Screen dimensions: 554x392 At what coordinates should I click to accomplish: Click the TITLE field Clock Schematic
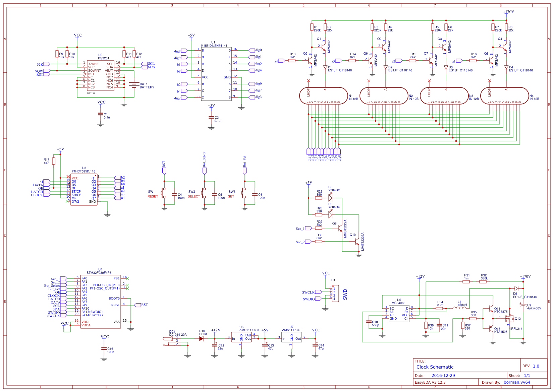(434, 367)
